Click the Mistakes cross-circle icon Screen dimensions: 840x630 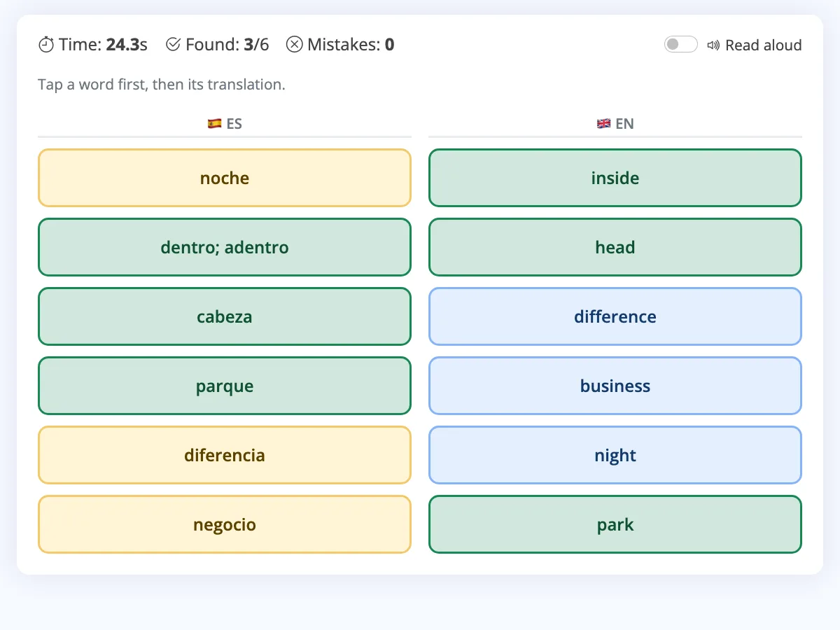(295, 45)
